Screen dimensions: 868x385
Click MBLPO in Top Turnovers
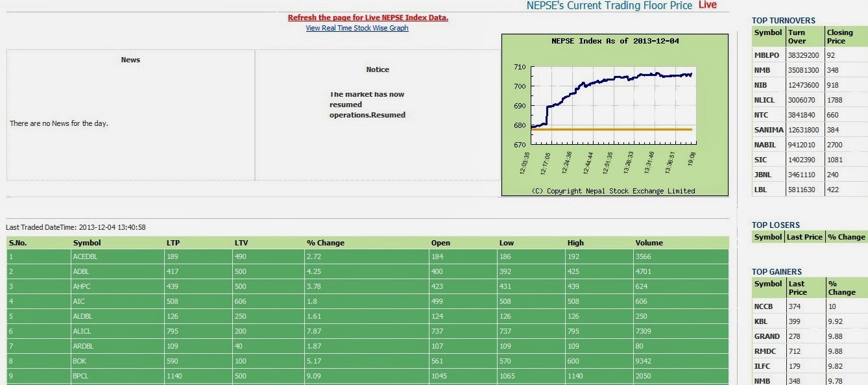coord(767,55)
